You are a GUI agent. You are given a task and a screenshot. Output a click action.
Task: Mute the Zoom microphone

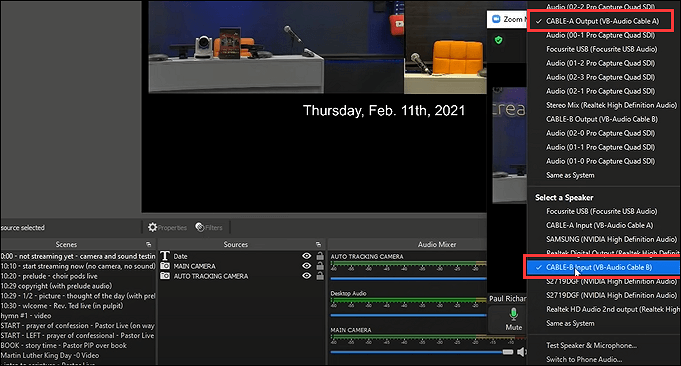click(x=513, y=319)
